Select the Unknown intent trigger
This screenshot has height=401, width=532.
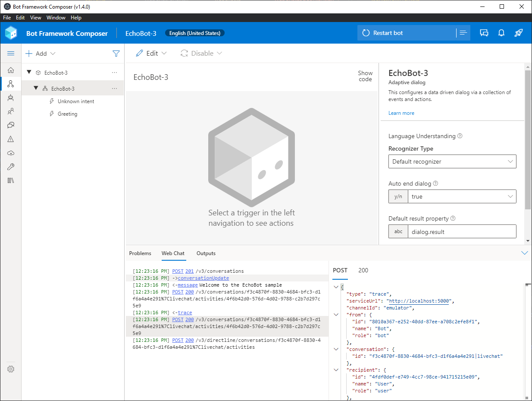[76, 101]
